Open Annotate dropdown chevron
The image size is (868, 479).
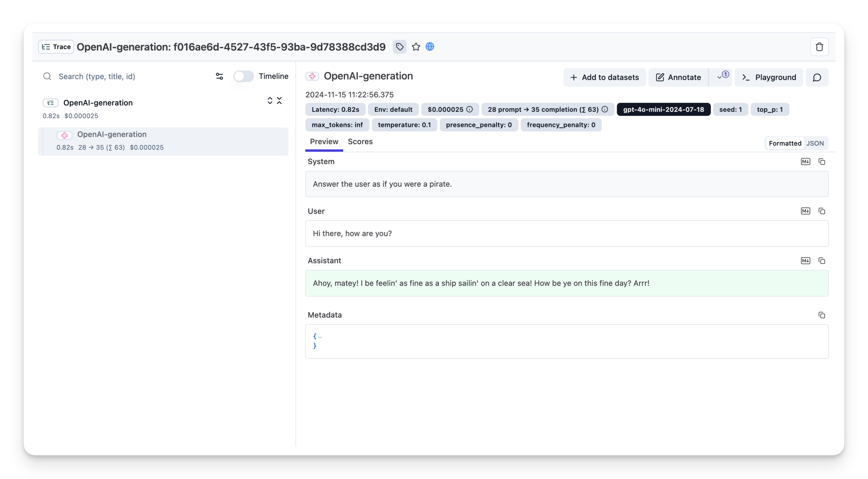[x=720, y=77]
